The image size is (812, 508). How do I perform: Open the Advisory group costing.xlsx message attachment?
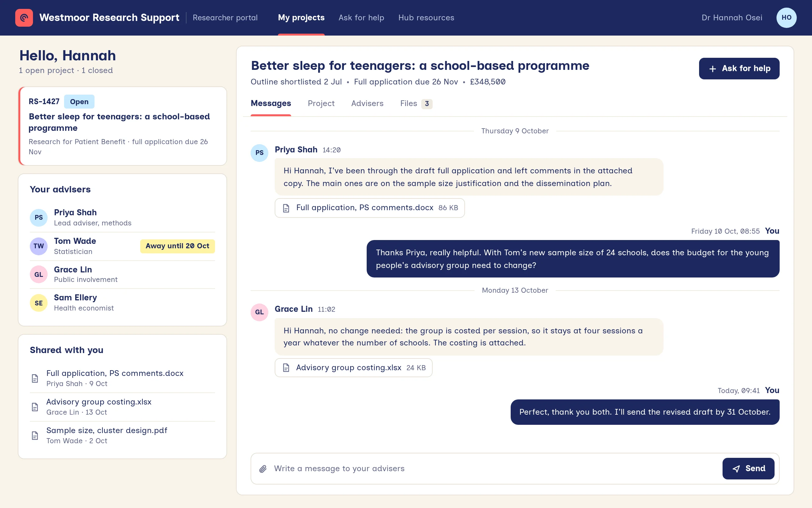click(x=353, y=368)
